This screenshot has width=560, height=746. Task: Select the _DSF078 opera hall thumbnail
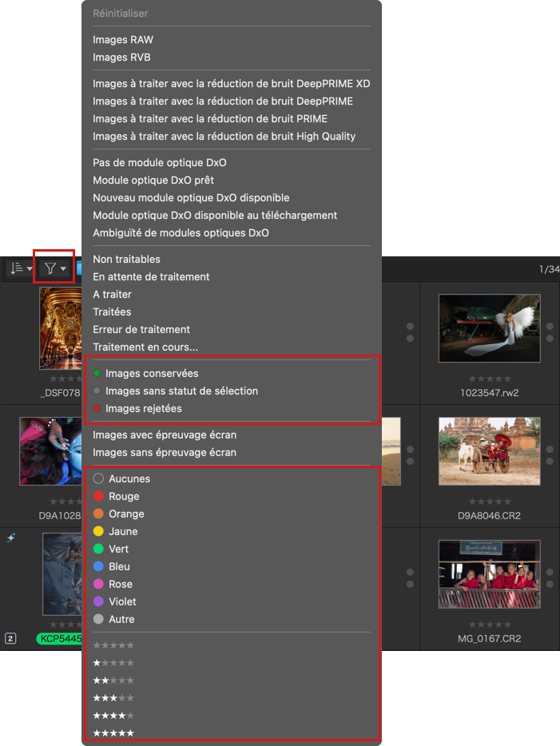(x=61, y=328)
